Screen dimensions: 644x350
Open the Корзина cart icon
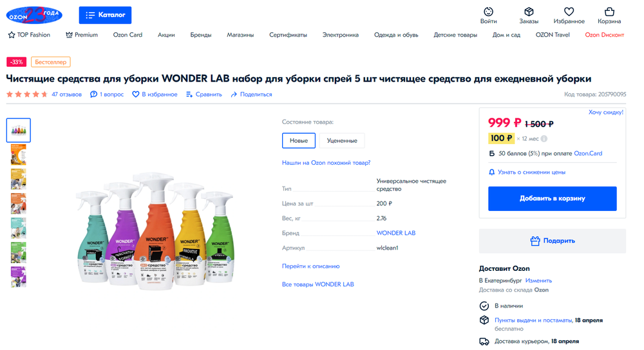coord(609,12)
